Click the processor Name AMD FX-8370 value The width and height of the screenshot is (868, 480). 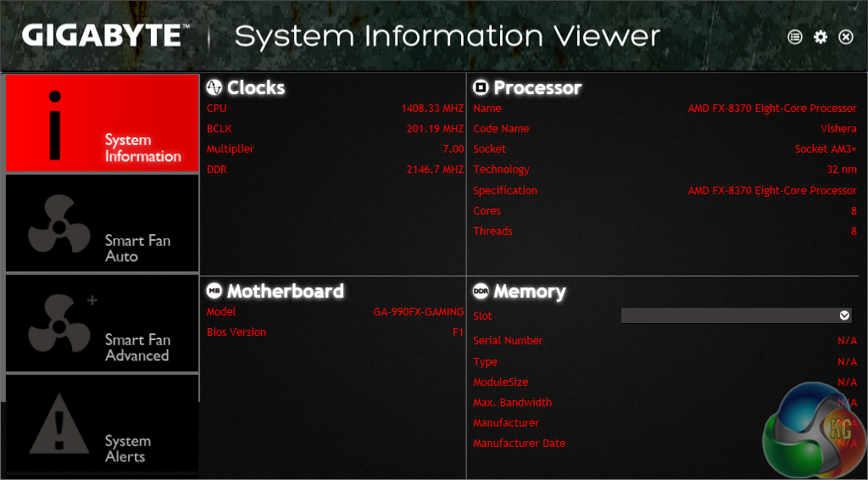772,109
